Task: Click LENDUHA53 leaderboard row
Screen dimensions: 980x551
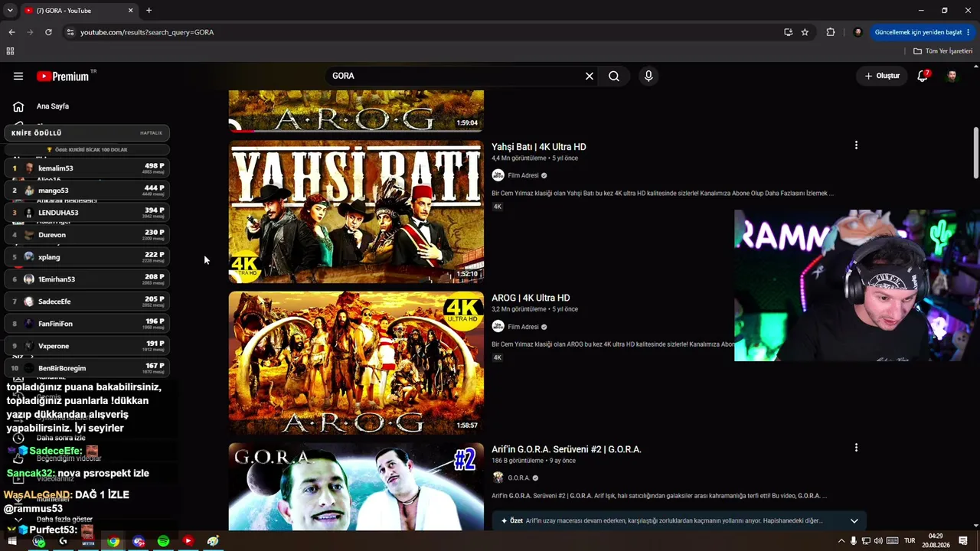Action: coord(87,212)
